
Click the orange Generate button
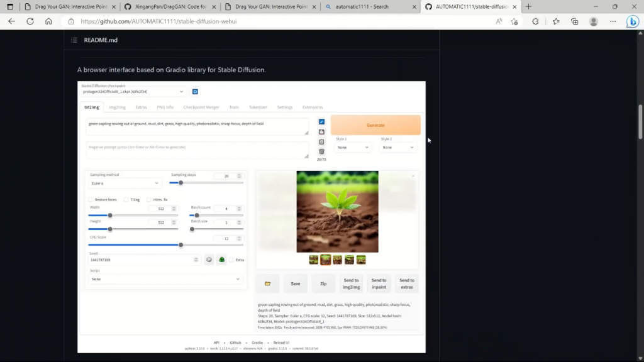pos(376,125)
